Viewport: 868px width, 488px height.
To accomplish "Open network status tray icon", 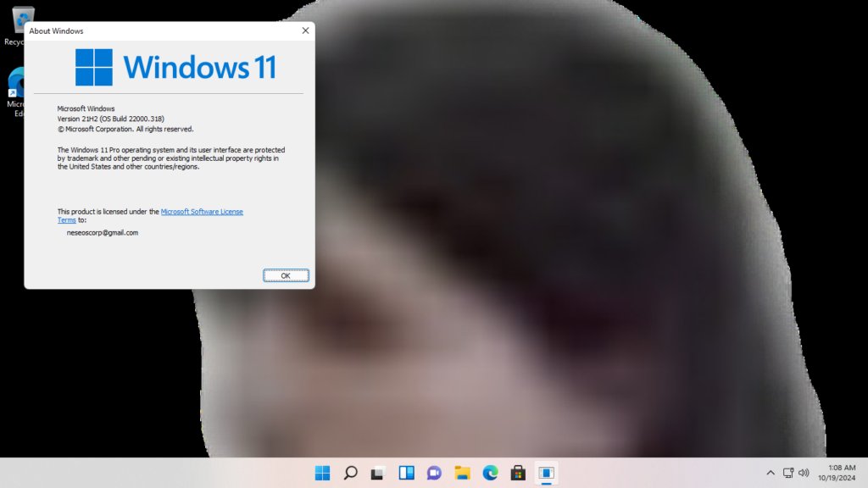I will click(x=787, y=473).
